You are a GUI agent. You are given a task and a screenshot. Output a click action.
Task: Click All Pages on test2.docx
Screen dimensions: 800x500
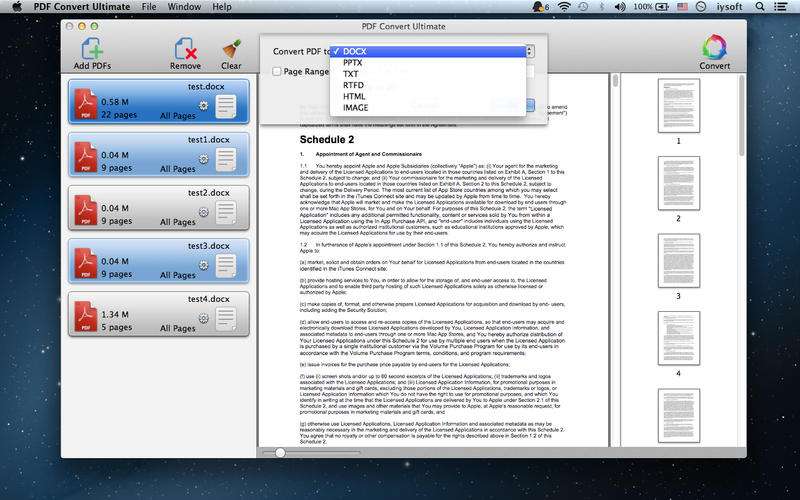point(178,222)
